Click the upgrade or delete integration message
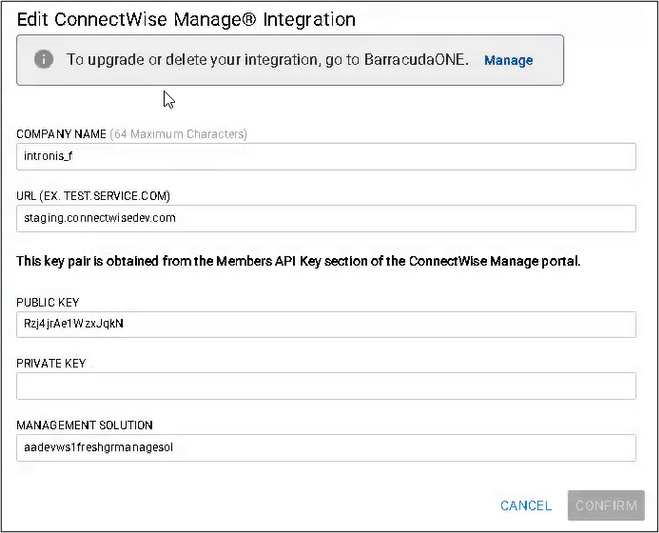Viewport: 659px width, 533px height. click(x=267, y=60)
